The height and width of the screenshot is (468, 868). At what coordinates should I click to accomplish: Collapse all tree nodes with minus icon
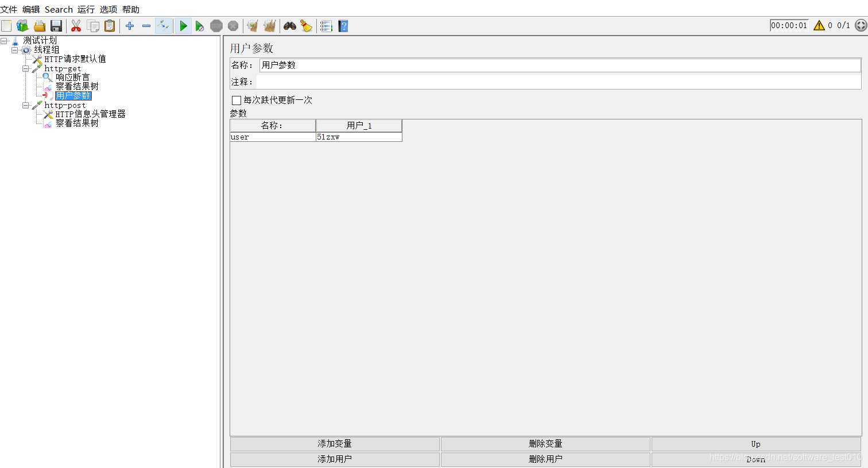[146, 26]
